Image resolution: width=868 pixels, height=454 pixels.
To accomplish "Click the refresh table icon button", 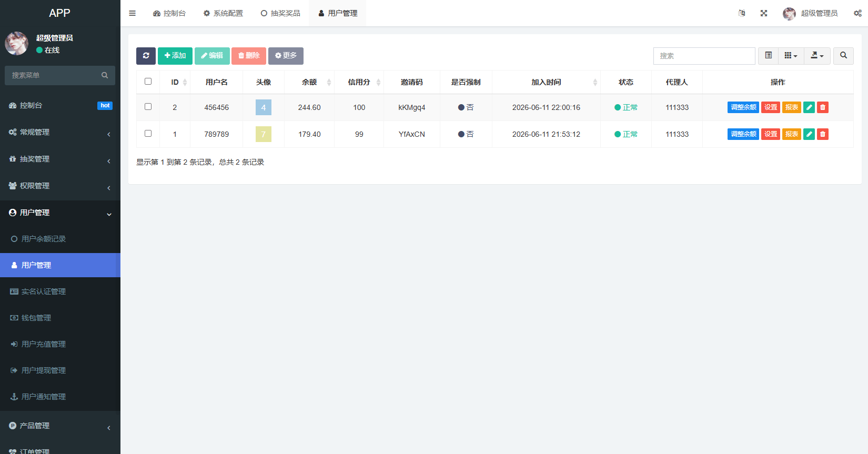I will click(146, 56).
